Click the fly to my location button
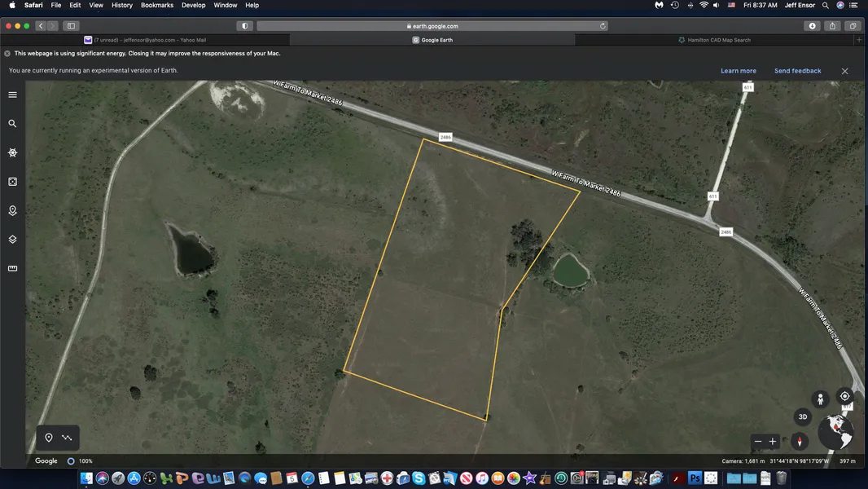 (x=845, y=396)
